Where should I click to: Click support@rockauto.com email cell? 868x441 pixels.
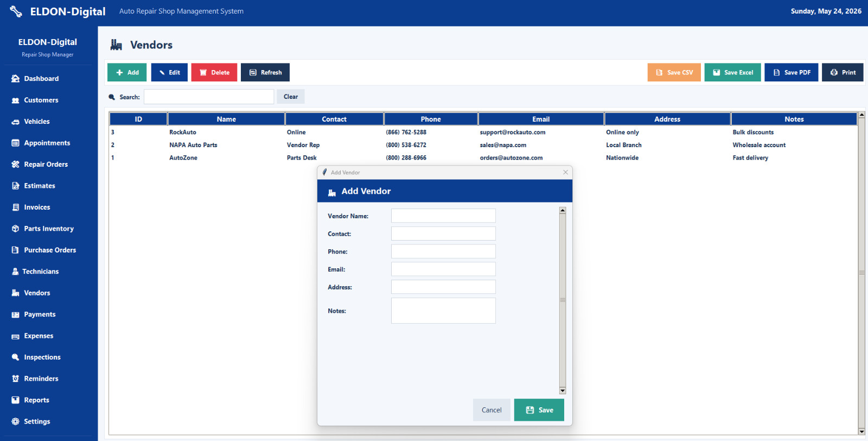[513, 133]
